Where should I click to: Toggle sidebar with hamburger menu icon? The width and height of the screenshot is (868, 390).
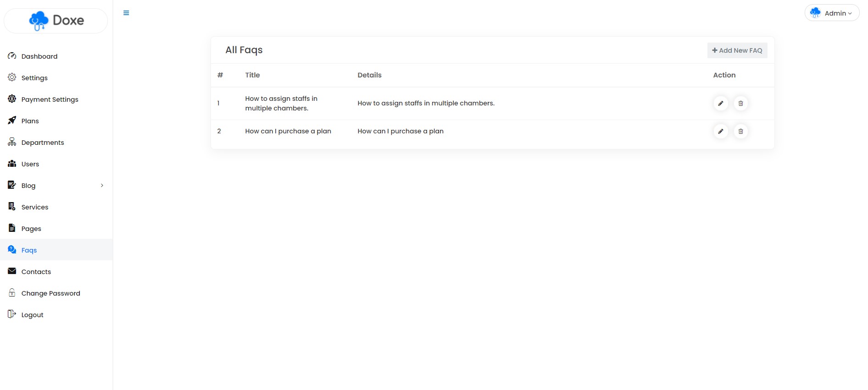click(x=126, y=13)
